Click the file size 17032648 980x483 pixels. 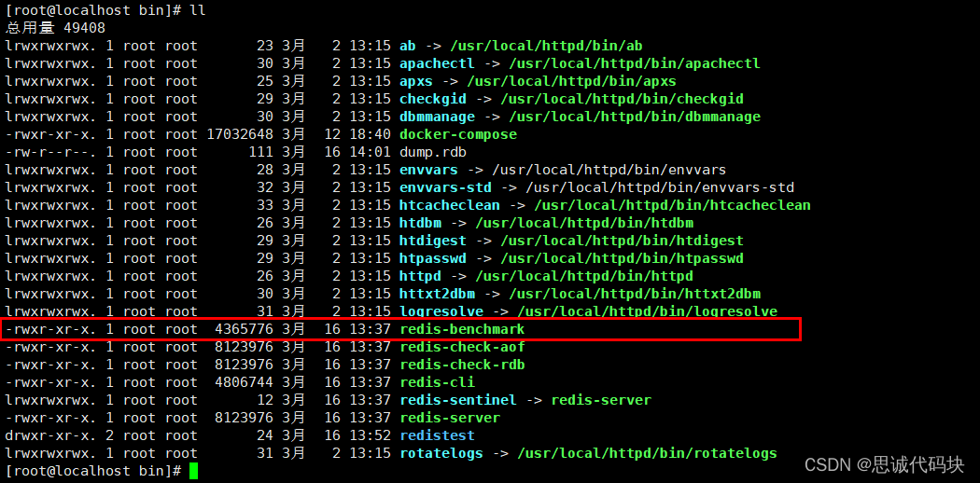pos(239,134)
